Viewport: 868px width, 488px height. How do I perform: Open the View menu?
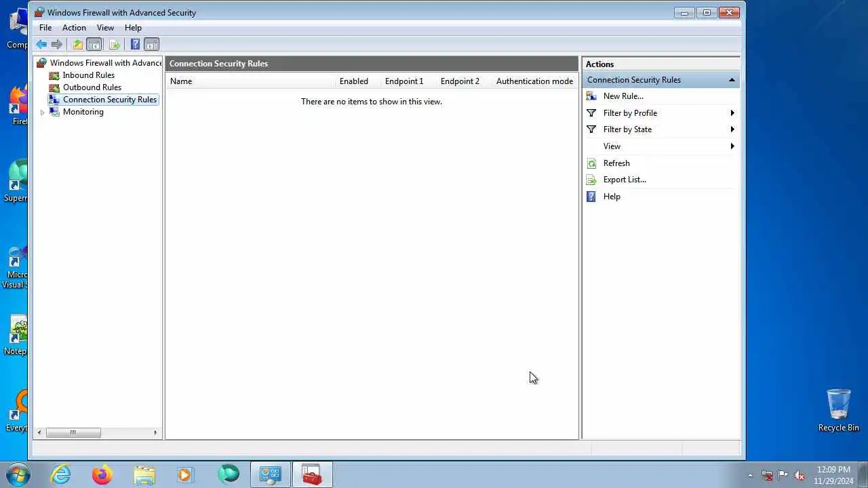coord(105,28)
